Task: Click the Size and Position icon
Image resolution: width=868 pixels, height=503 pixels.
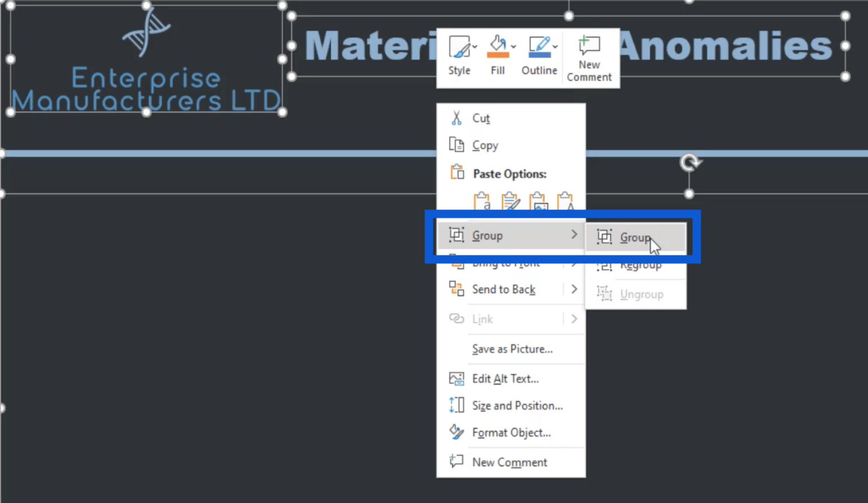Action: (456, 405)
